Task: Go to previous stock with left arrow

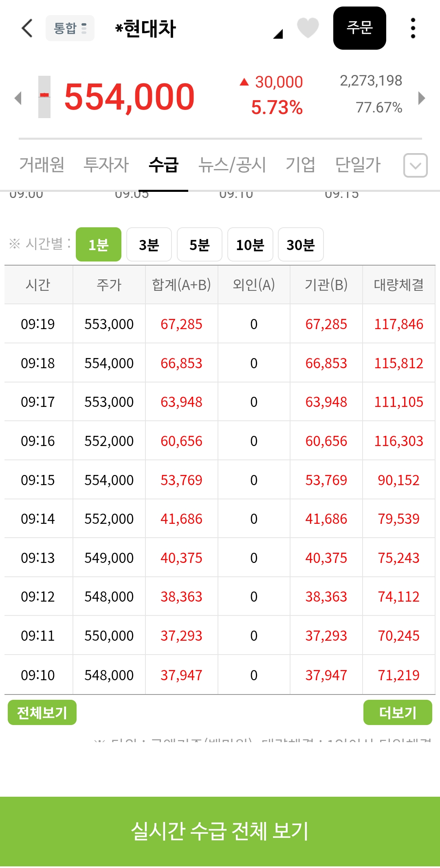Action: (x=18, y=98)
